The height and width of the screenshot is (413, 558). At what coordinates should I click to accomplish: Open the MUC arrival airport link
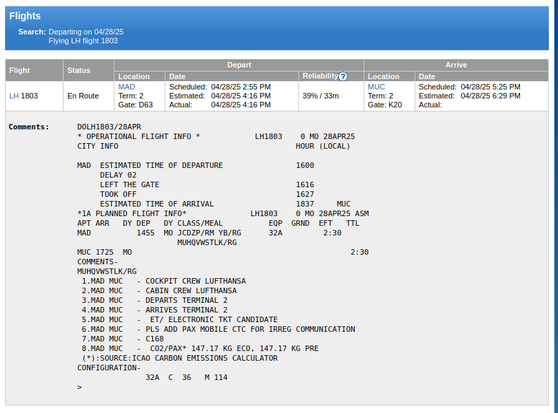point(376,87)
